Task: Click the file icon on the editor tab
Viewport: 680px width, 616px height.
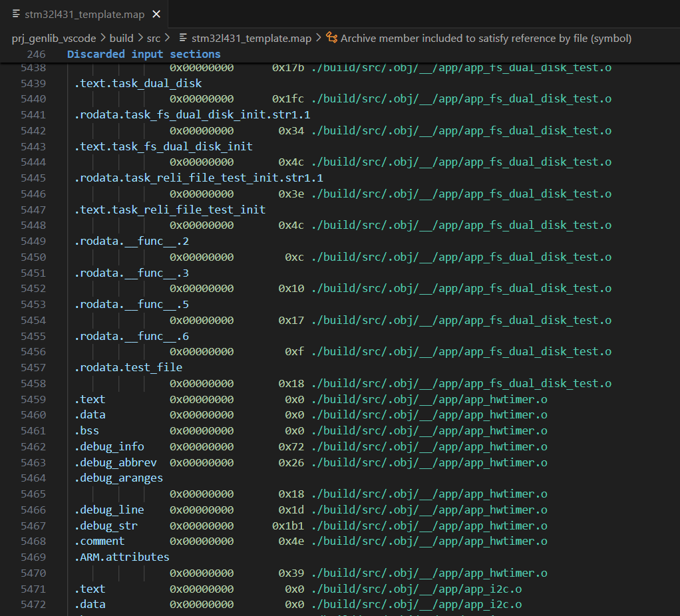Action: click(x=16, y=14)
